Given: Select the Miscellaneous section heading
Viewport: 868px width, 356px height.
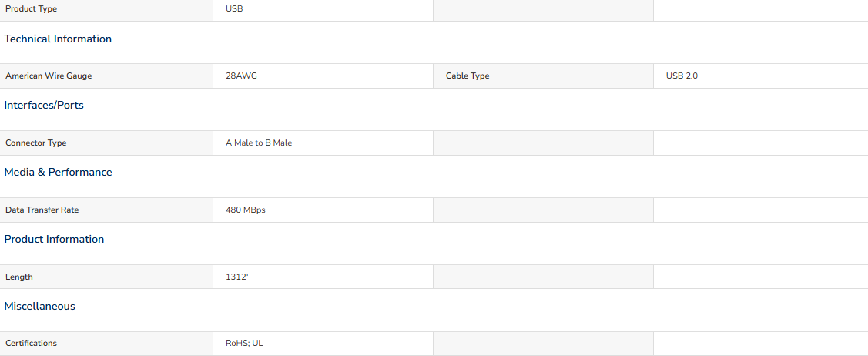Looking at the screenshot, I should point(40,306).
